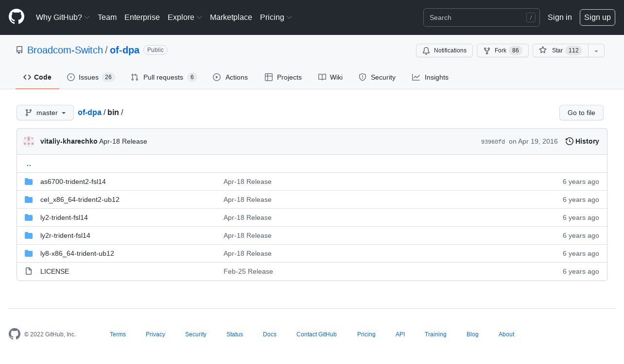Click the file icon for LICENSE

point(29,271)
